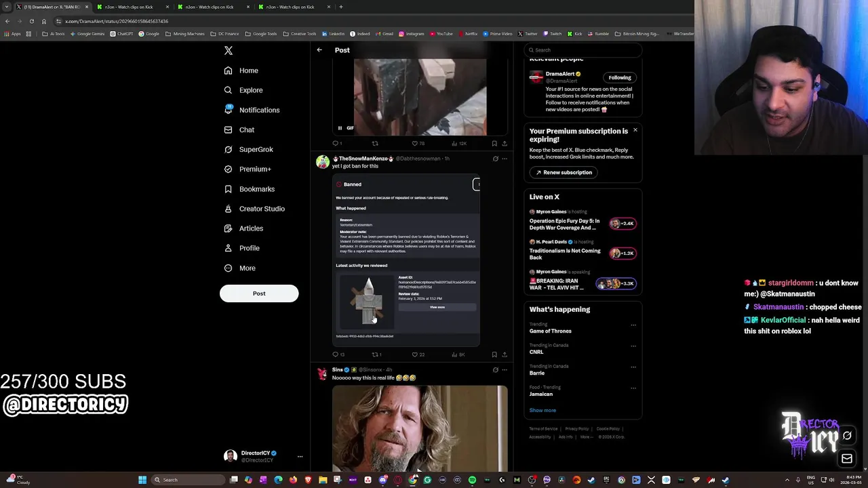Open Articles in the sidebar
Image resolution: width=868 pixels, height=488 pixels.
pyautogui.click(x=243, y=228)
